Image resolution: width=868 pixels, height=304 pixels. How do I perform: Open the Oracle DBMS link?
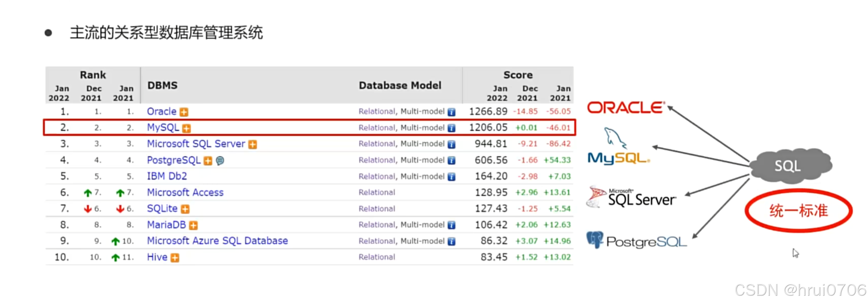click(x=162, y=111)
